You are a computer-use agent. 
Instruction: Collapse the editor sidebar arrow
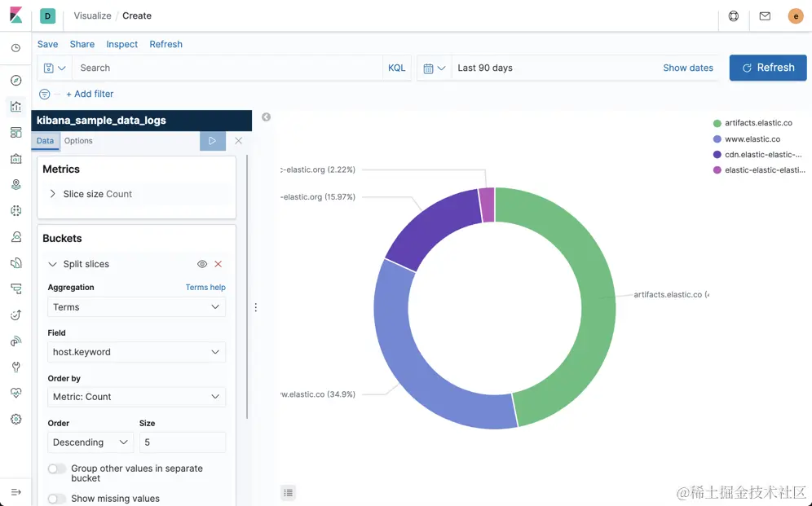click(x=266, y=117)
